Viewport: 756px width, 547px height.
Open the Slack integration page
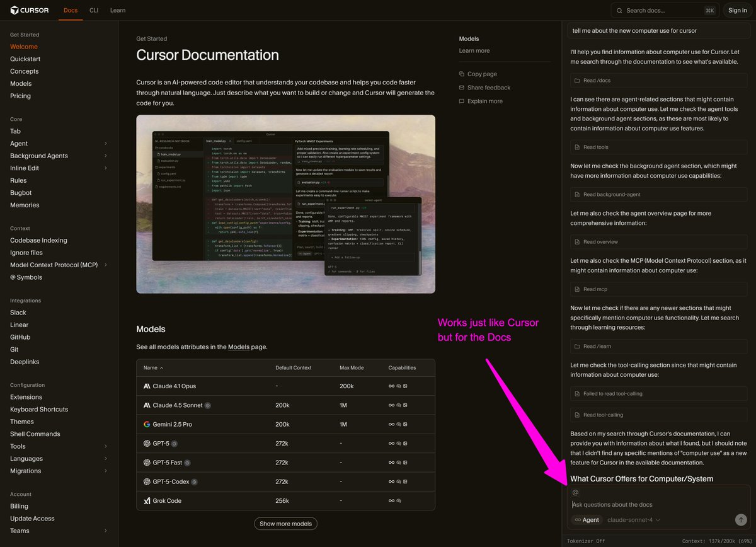click(18, 313)
